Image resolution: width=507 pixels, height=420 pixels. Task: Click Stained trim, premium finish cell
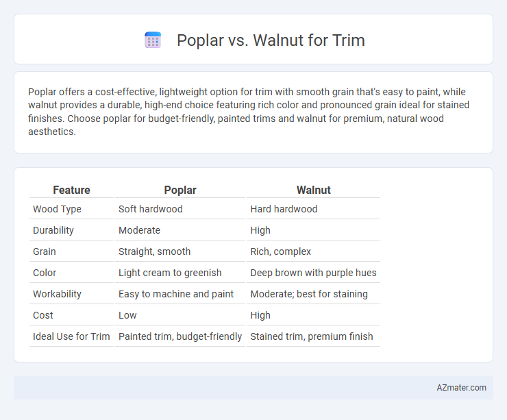point(313,336)
